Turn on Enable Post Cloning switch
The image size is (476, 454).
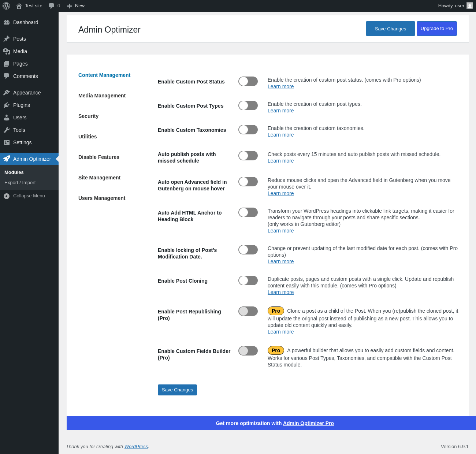[x=248, y=280]
